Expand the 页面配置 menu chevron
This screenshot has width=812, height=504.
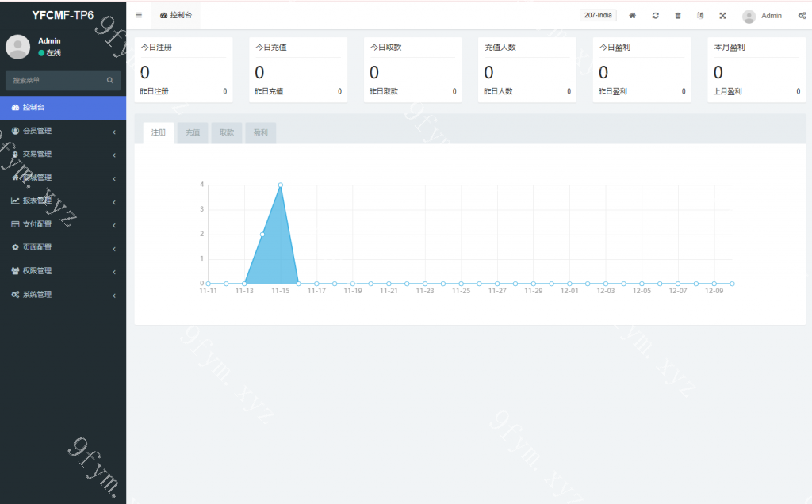click(x=114, y=248)
